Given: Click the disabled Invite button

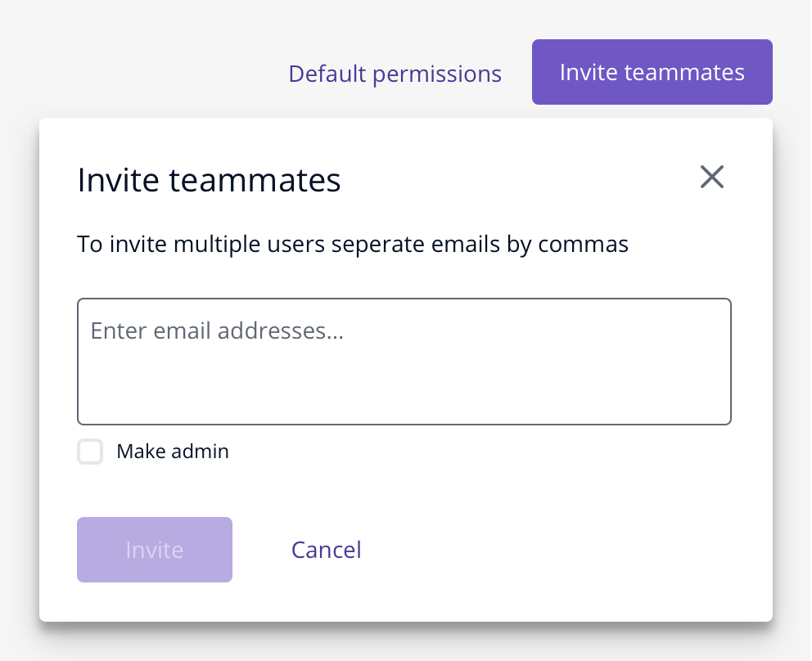Looking at the screenshot, I should coord(155,550).
